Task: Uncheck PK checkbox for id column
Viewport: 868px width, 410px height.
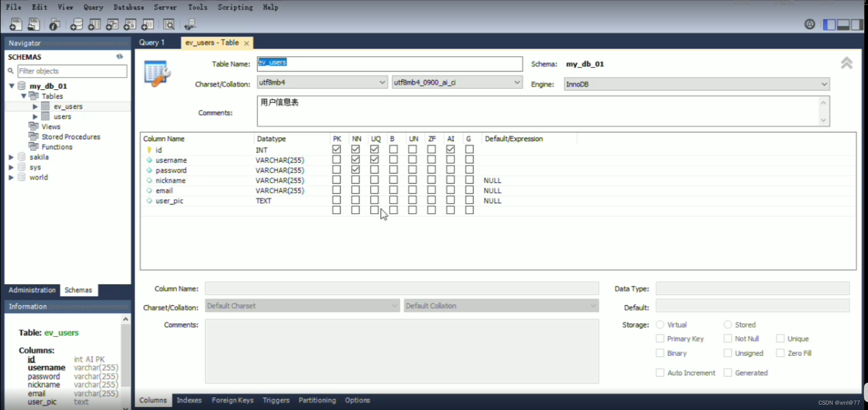Action: (337, 149)
